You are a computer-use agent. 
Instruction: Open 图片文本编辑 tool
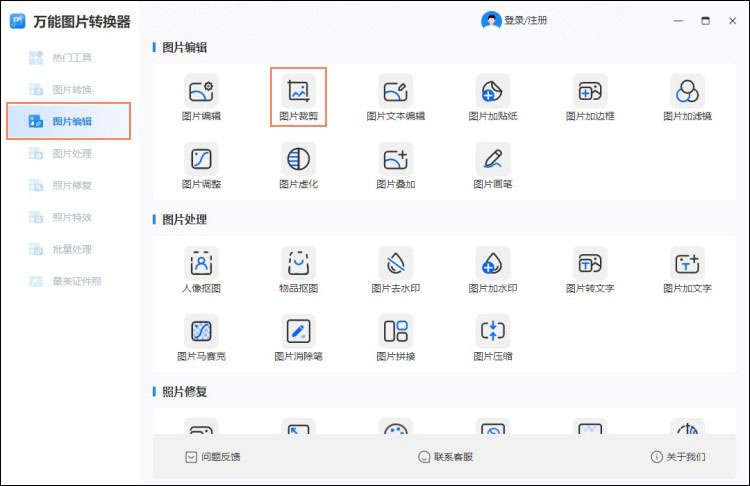pyautogui.click(x=396, y=91)
